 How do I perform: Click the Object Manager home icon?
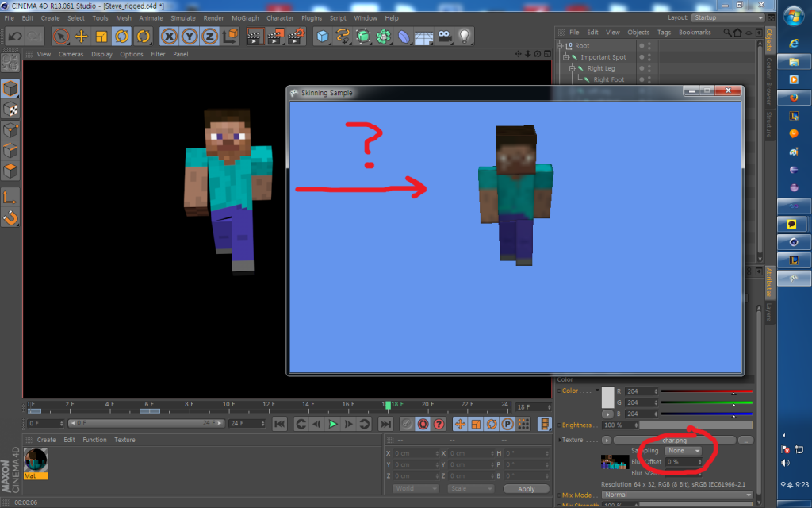[737, 33]
